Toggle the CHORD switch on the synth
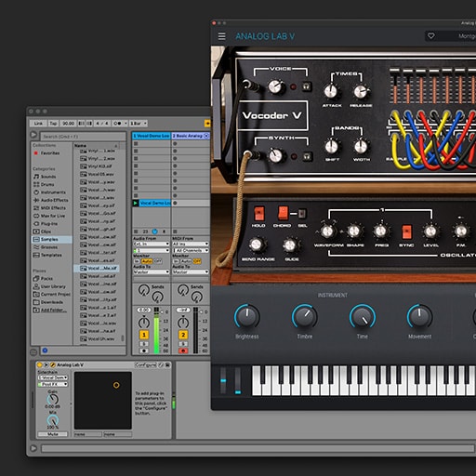Viewport: 476px width, 476px height. pos(283,213)
